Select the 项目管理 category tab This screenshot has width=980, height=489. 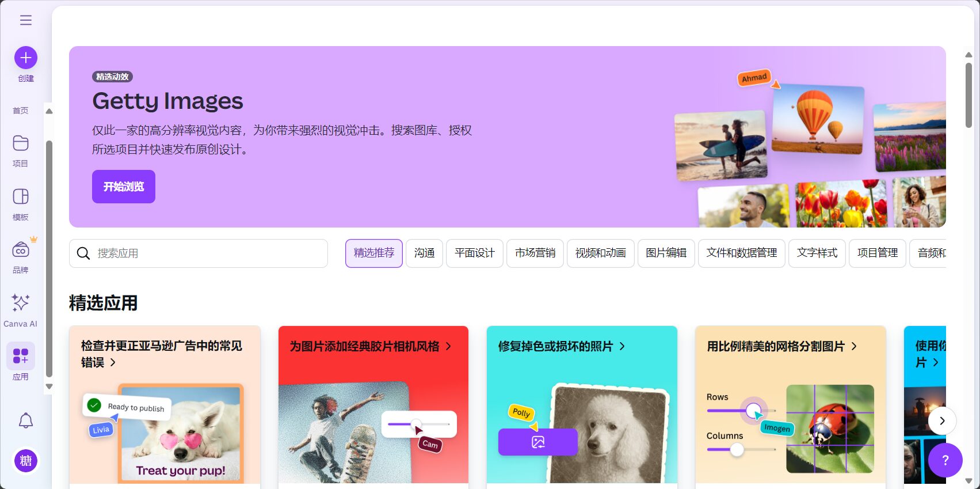(x=878, y=253)
